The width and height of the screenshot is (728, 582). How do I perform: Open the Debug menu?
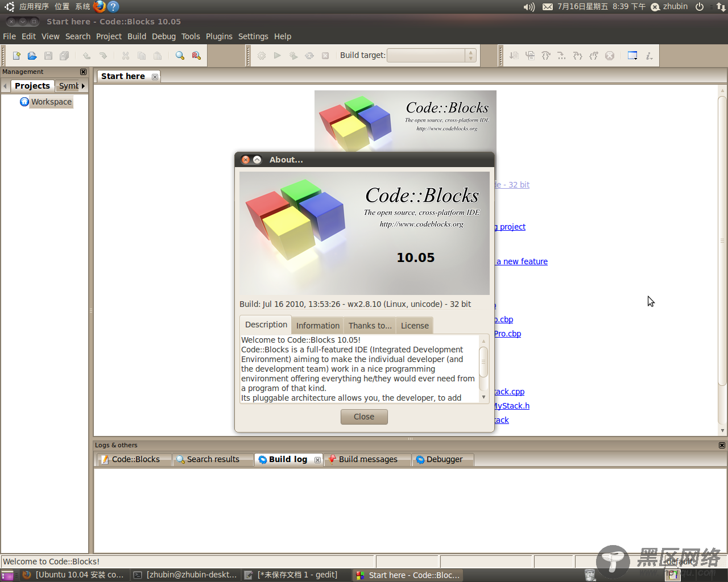tap(164, 36)
